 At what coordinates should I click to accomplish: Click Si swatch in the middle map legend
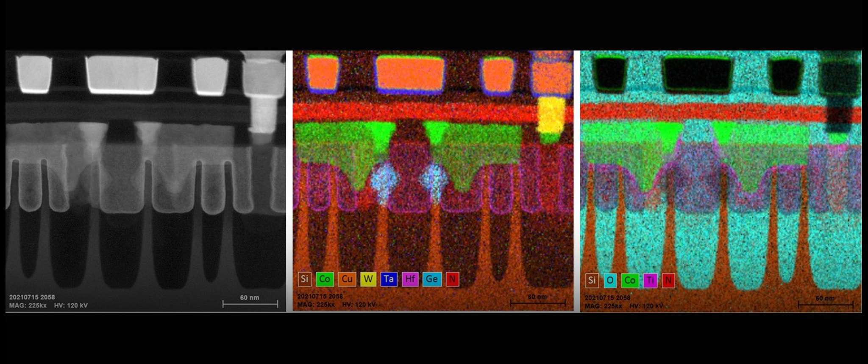[x=304, y=279]
